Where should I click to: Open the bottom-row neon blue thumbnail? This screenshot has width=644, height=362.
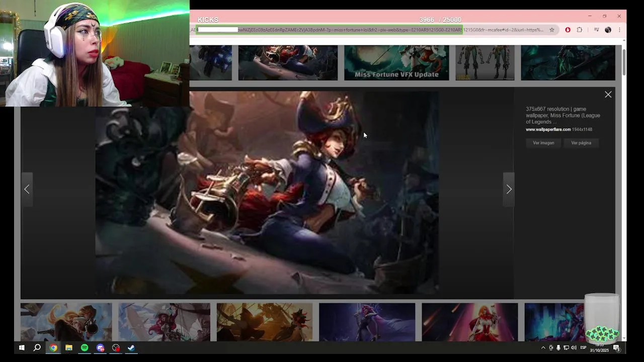[554, 322]
